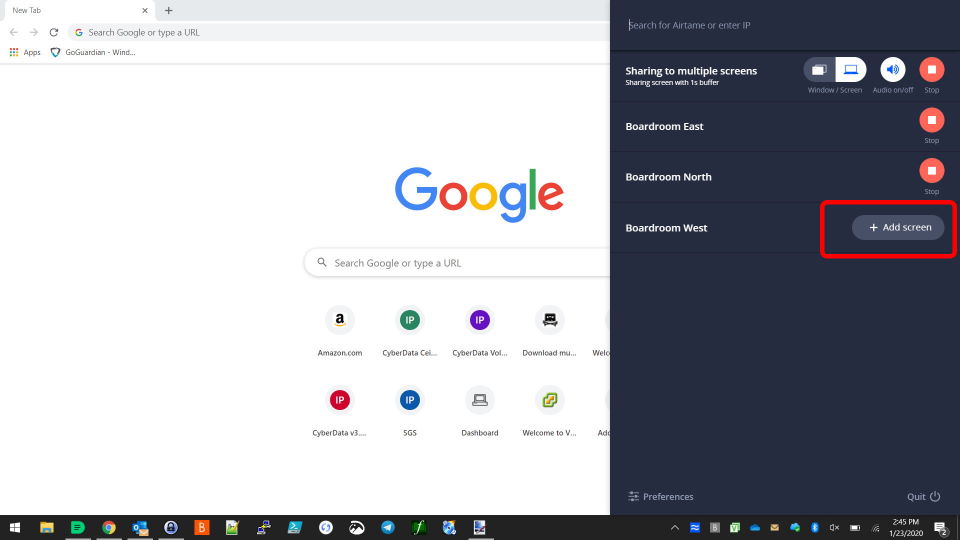Open the Wi-Fi network tray icon

coord(876,528)
